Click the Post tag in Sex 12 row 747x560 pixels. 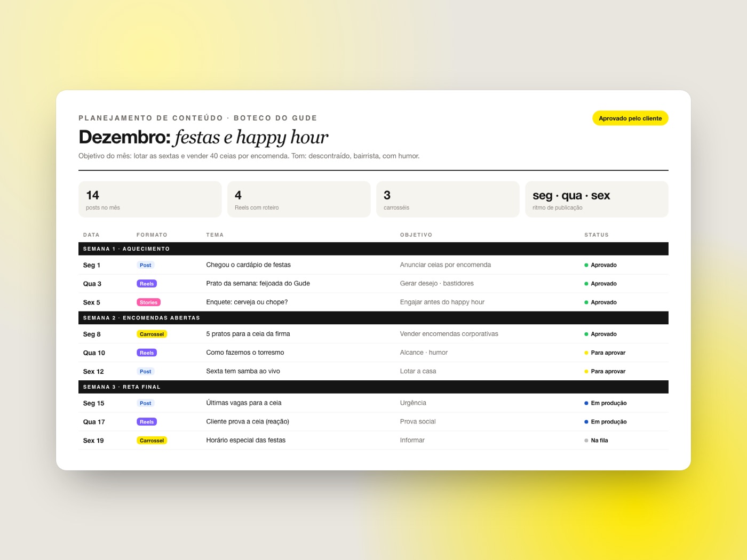click(x=145, y=372)
